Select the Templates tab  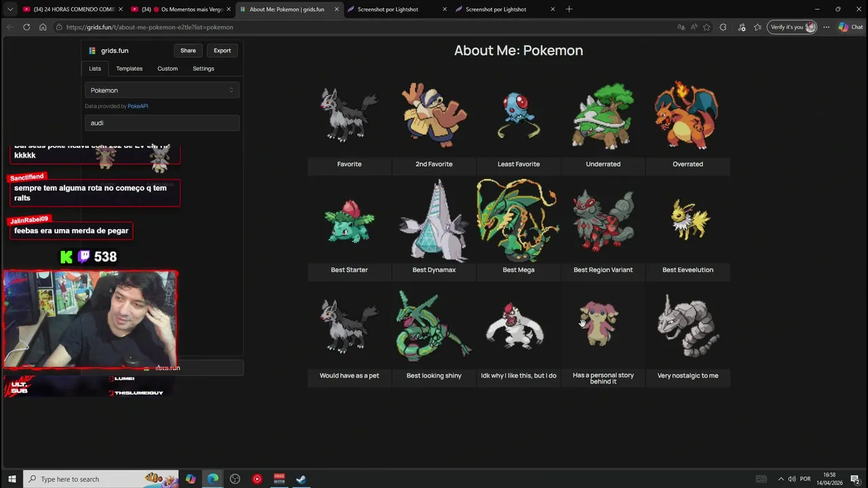tap(129, 68)
